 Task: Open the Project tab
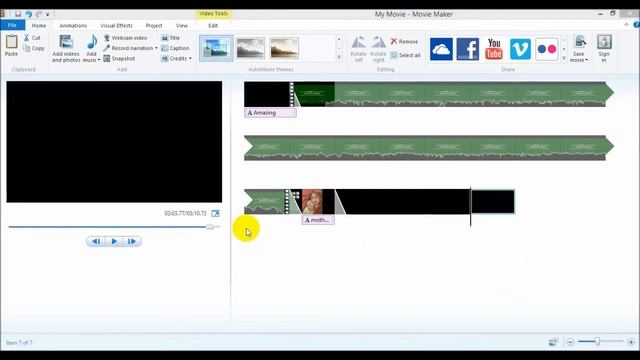[154, 25]
